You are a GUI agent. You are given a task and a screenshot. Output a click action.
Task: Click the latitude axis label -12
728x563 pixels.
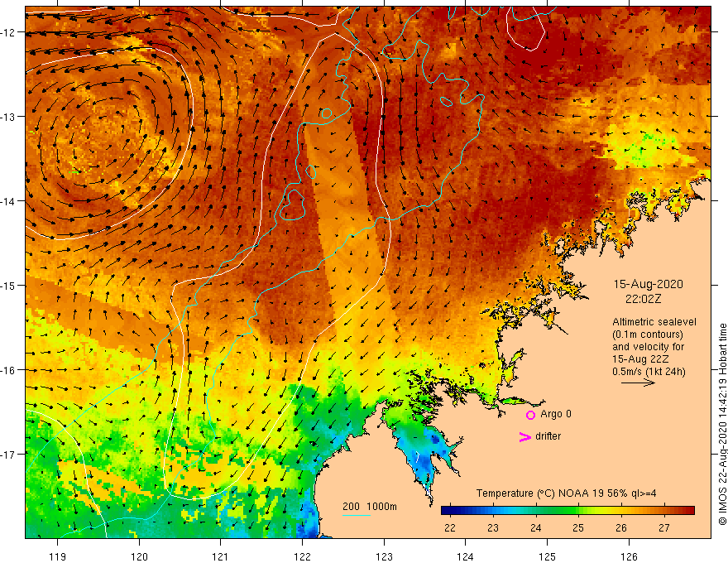(9, 32)
